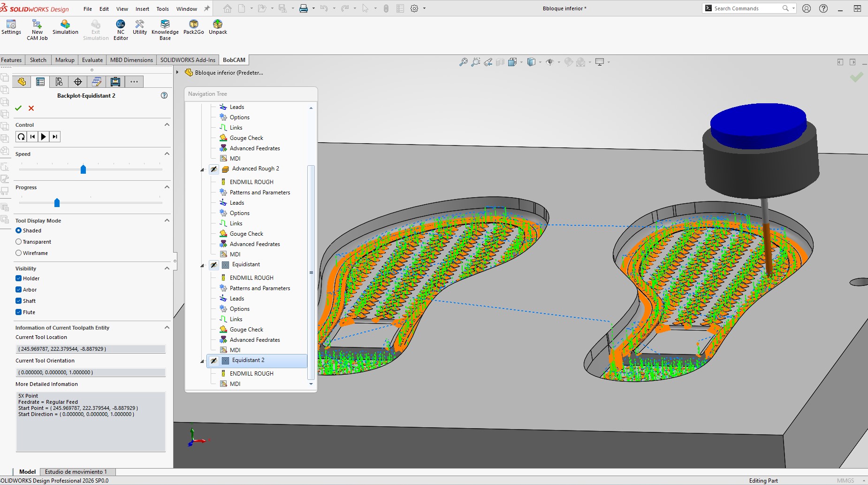Screen dimensions: 868x485
Task: Open help for Backplot-Equidistant 2
Action: 164,95
